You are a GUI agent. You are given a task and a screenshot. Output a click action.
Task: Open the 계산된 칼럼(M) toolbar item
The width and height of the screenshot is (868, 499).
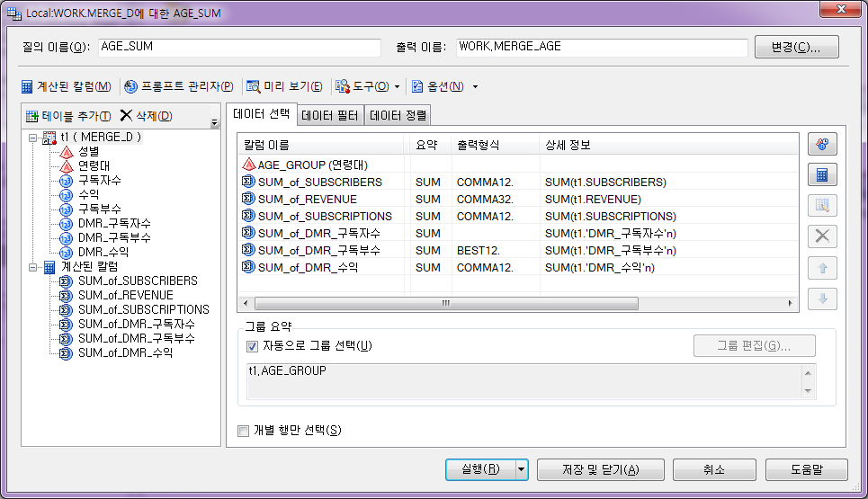click(67, 86)
